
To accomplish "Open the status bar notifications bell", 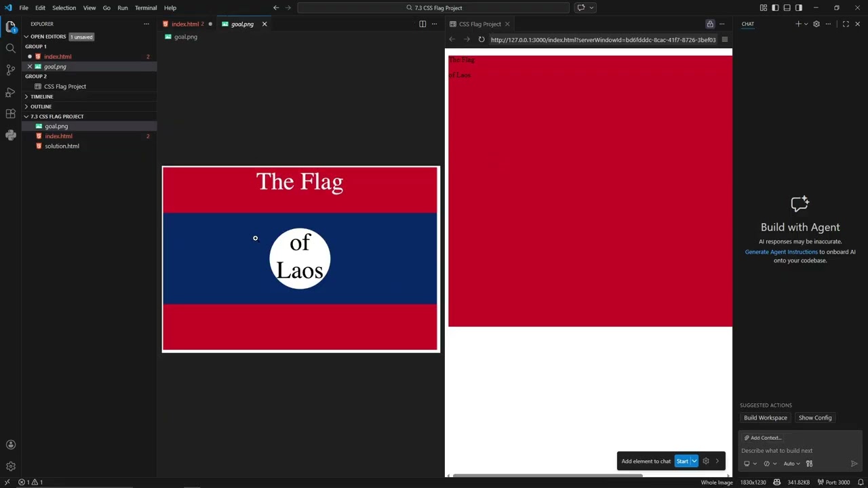I will click(x=861, y=483).
